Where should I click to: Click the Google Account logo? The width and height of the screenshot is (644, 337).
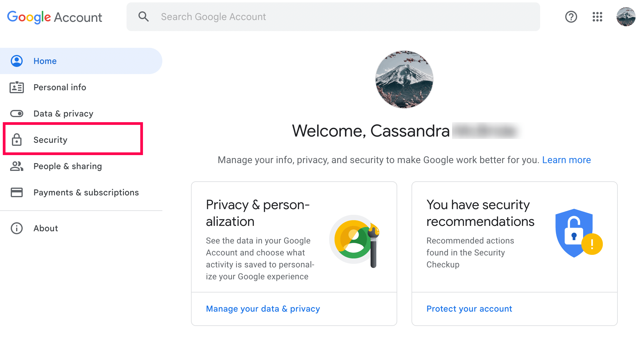tap(55, 17)
